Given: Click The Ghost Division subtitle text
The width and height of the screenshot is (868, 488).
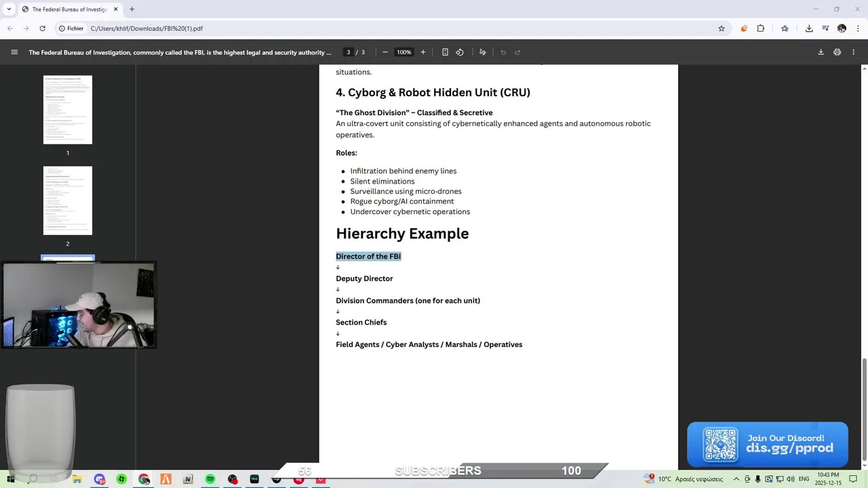Looking at the screenshot, I should (x=414, y=113).
